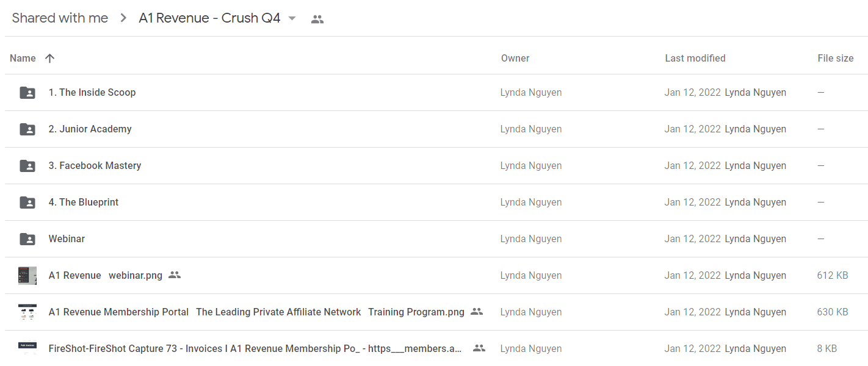
Task: Select the shared folder icon for Webinar
Action: (x=27, y=239)
